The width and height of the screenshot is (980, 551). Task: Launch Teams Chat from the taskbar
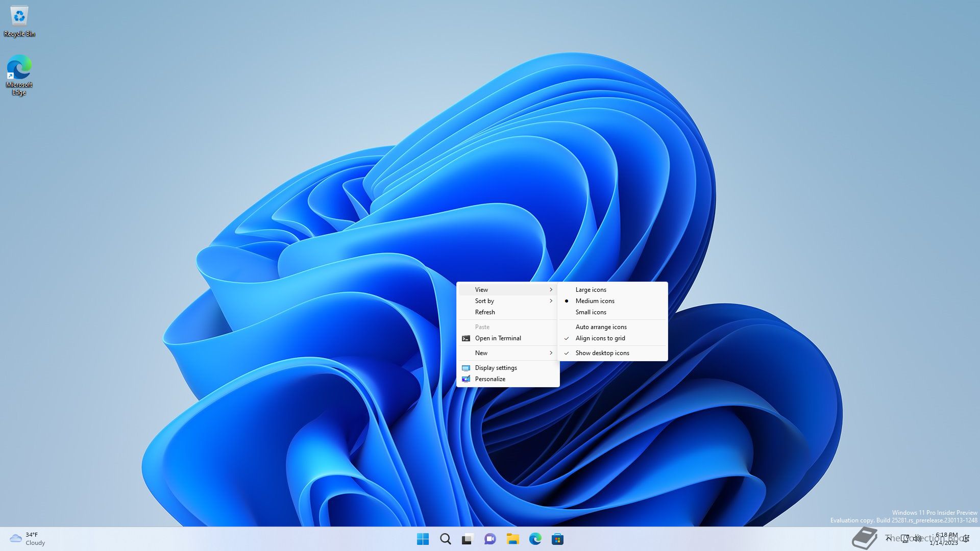coord(490,539)
